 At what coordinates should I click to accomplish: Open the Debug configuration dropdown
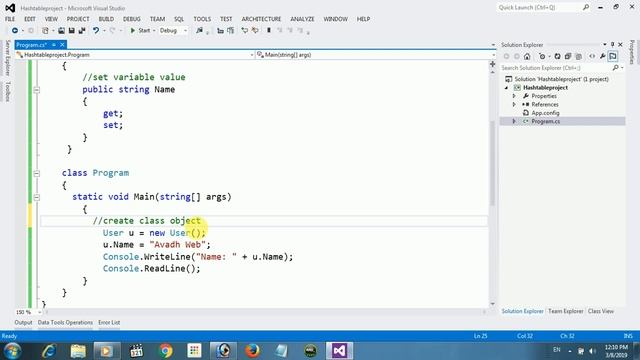[x=173, y=31]
